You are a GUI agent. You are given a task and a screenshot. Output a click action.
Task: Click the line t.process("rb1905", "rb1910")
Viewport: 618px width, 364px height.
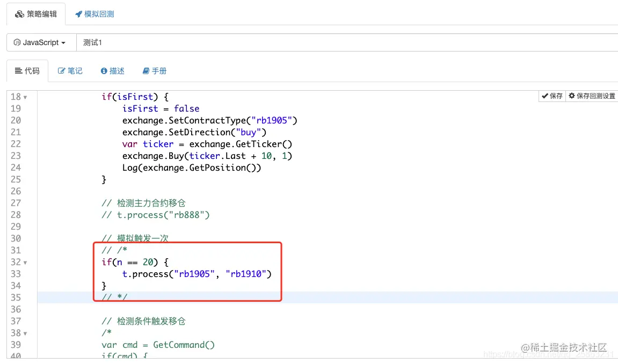point(197,274)
